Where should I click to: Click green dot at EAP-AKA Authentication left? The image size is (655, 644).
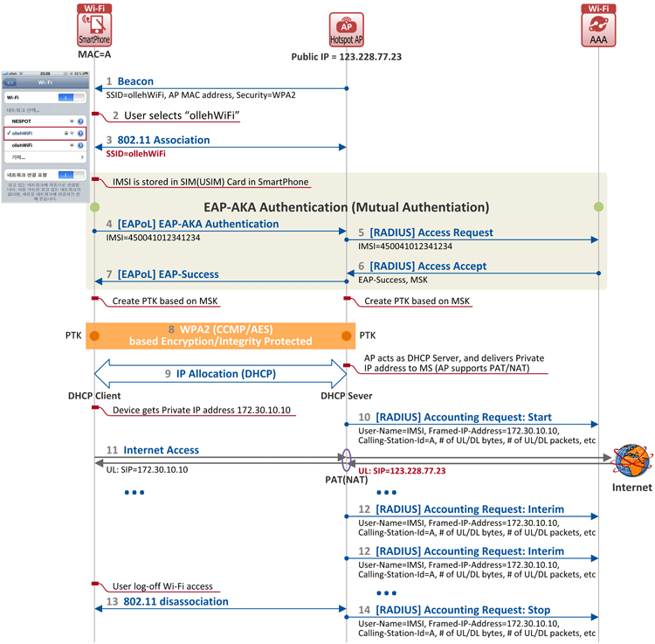tap(95, 207)
